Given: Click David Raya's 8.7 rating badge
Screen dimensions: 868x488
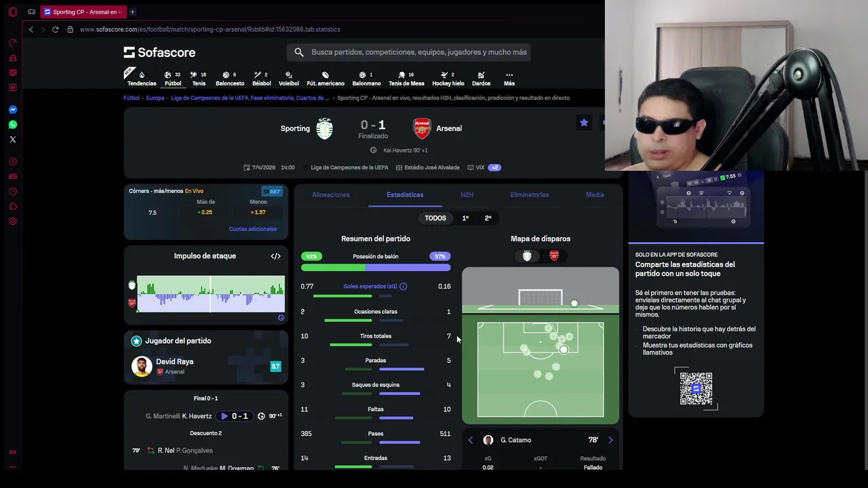Looking at the screenshot, I should [x=275, y=366].
